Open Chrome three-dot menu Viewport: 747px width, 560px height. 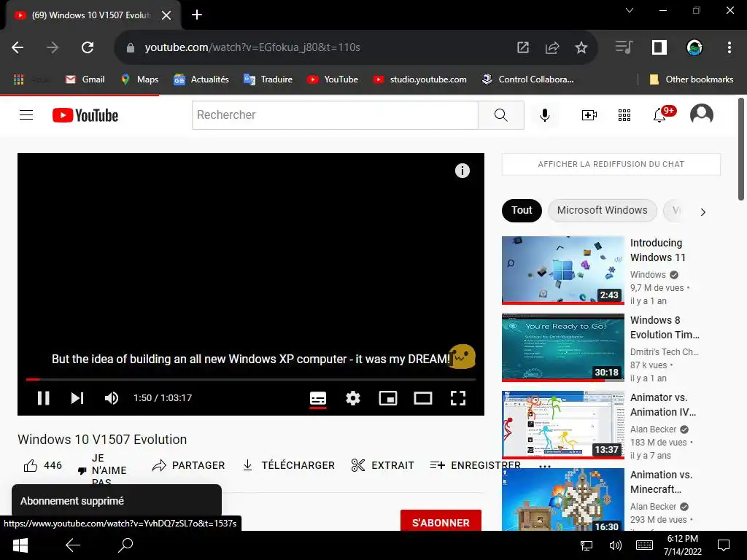point(729,47)
